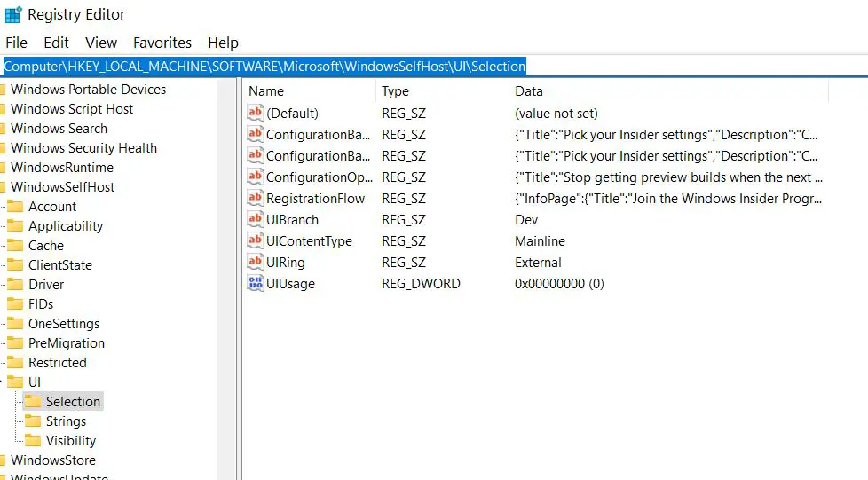Image resolution: width=868 pixels, height=480 pixels.
Task: Select the Visibility subkey label
Action: pyautogui.click(x=71, y=441)
